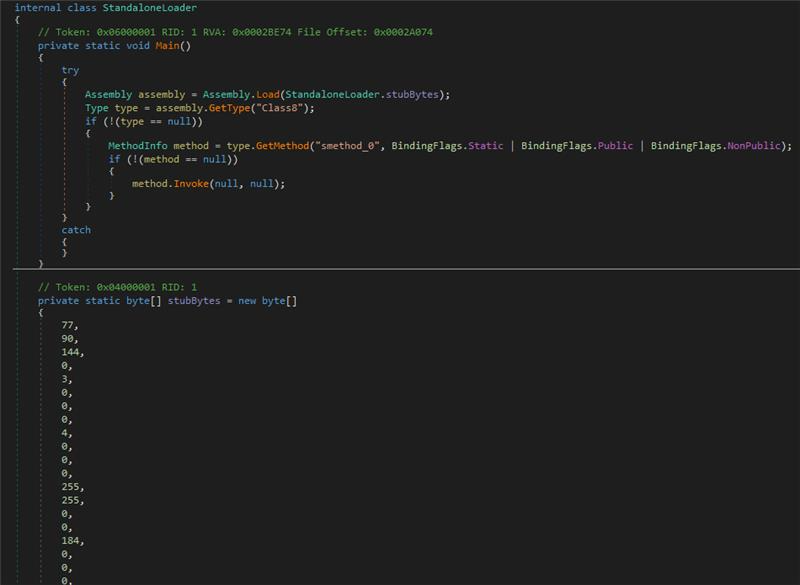
Task: Click the byte value 184
Action: coord(70,541)
